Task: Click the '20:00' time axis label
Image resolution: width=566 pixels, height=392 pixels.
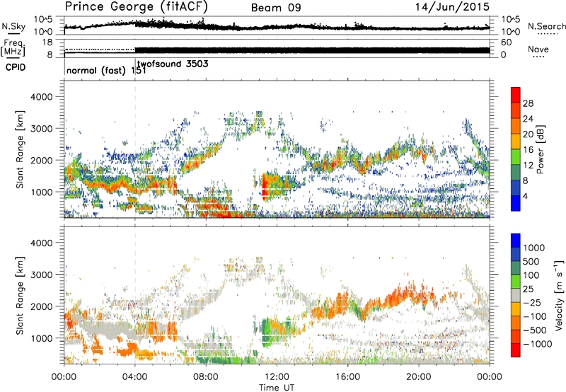Action: pyautogui.click(x=418, y=377)
